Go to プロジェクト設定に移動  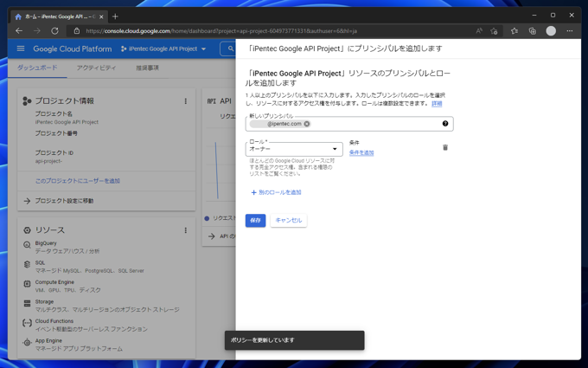click(x=64, y=201)
